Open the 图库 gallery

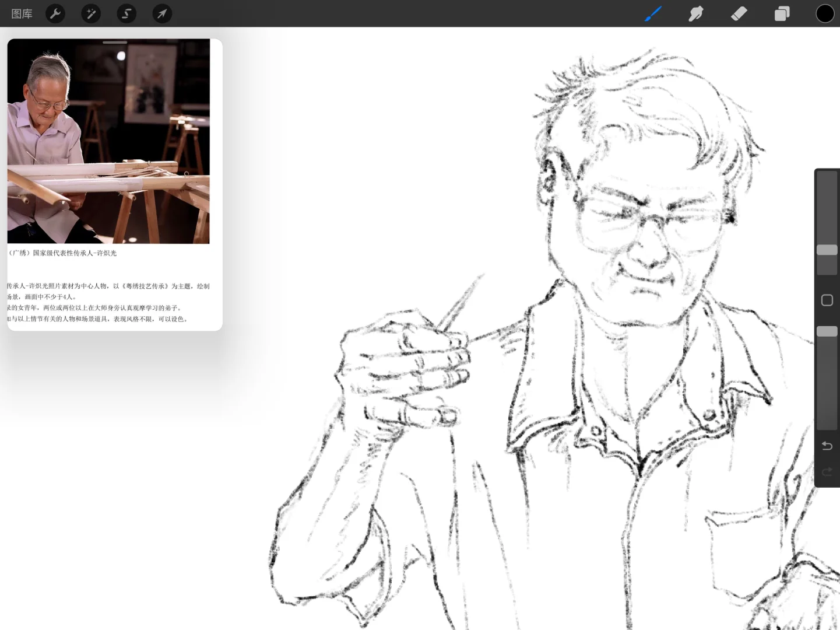(22, 13)
